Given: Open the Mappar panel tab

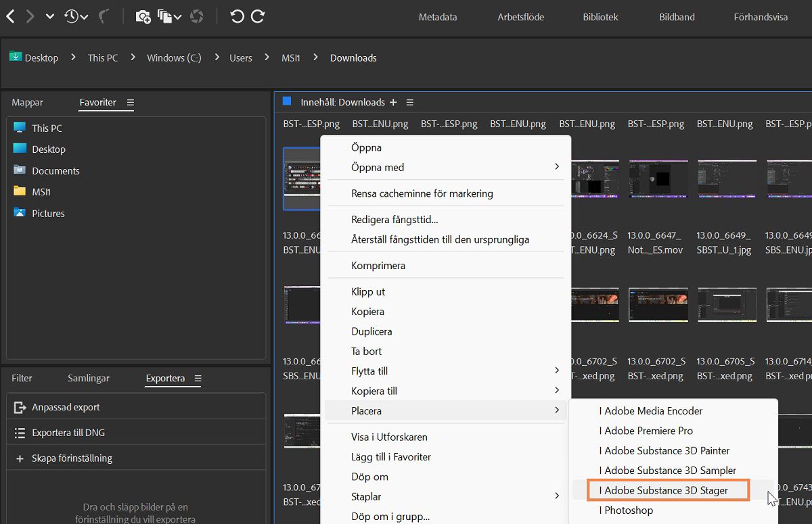Looking at the screenshot, I should pyautogui.click(x=27, y=102).
